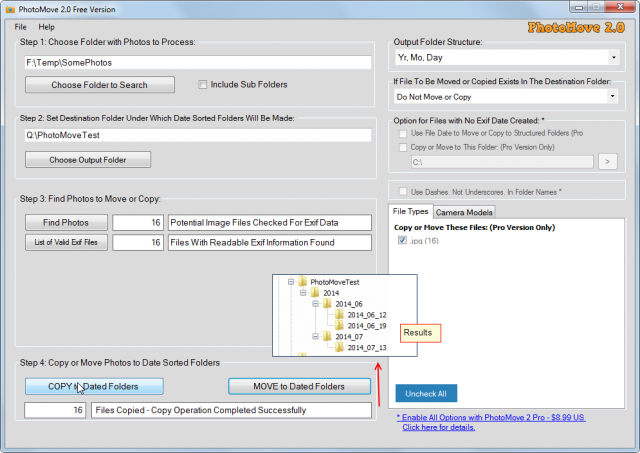This screenshot has height=453, width=640.
Task: Close the PhotoMove window
Action: (x=620, y=7)
